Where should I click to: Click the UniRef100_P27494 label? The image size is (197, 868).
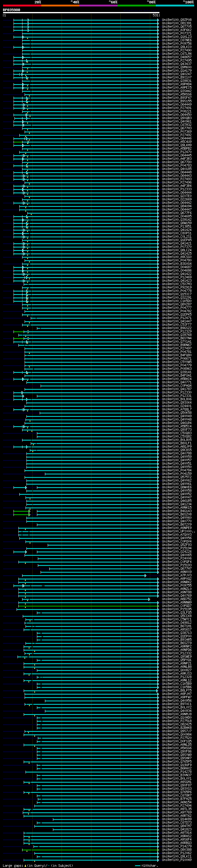pos(177,806)
